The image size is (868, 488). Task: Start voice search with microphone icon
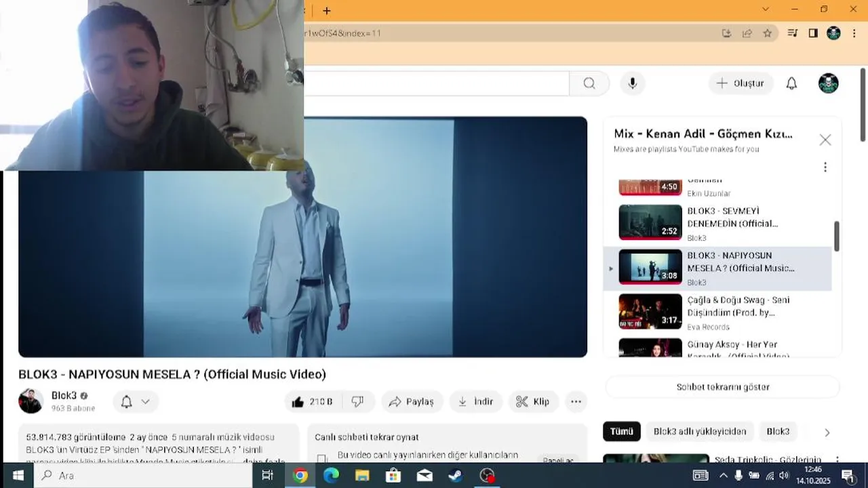(633, 83)
